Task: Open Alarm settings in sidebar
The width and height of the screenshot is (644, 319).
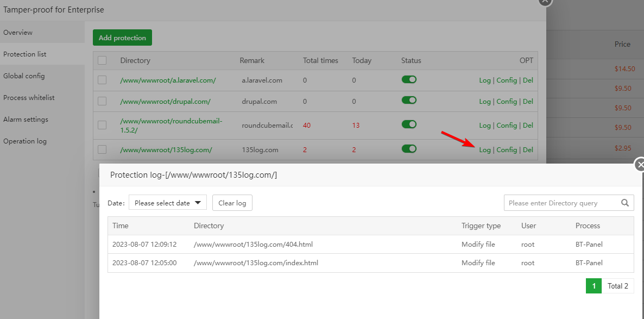Action: coord(26,120)
